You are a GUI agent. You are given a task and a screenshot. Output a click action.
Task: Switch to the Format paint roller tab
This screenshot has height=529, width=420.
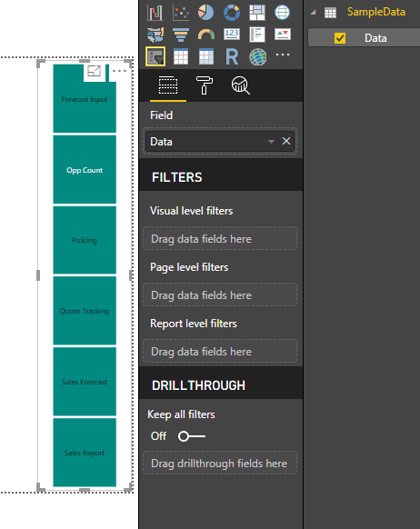pyautogui.click(x=205, y=85)
